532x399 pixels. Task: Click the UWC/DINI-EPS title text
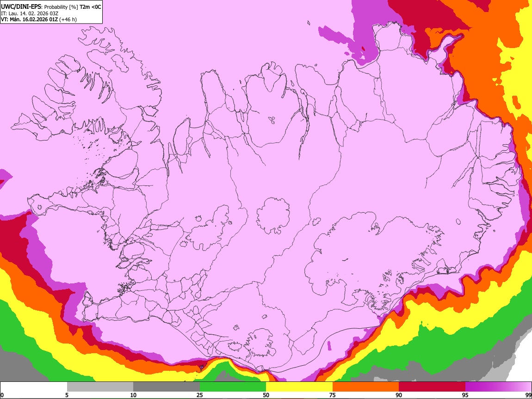[x=21, y=7]
